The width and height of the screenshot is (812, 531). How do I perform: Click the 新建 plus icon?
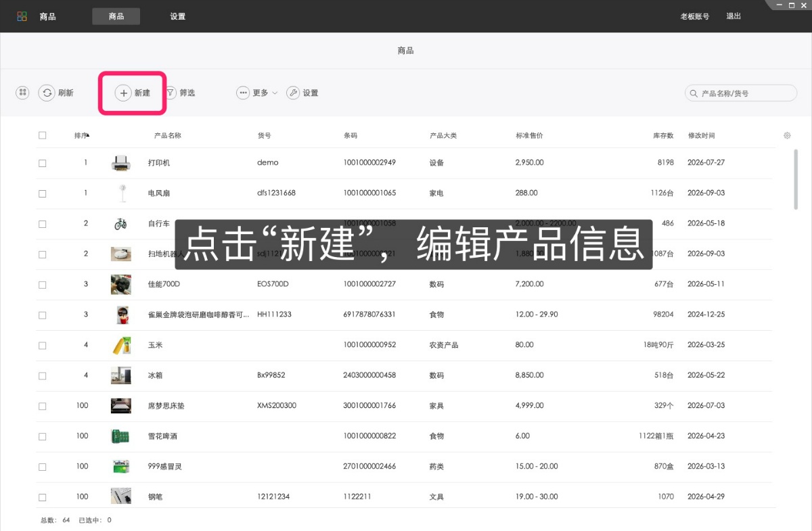point(123,93)
